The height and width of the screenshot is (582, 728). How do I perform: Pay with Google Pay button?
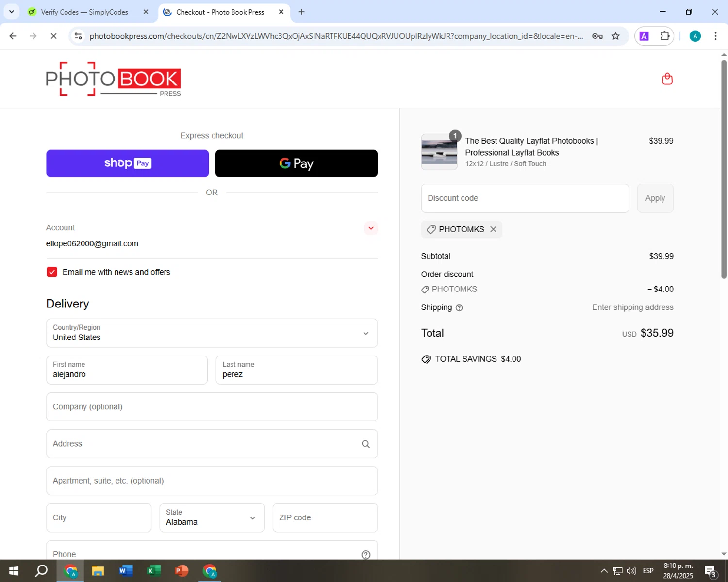click(297, 163)
